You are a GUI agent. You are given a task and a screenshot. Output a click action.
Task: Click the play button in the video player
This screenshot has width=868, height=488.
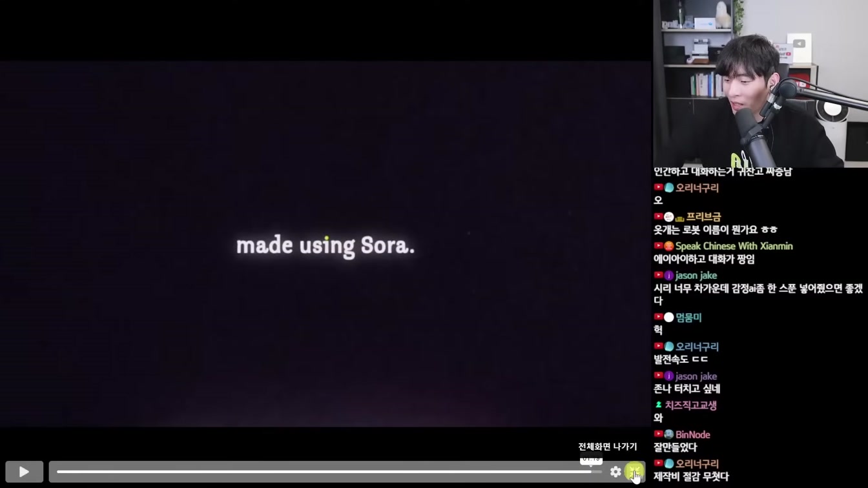(x=24, y=472)
